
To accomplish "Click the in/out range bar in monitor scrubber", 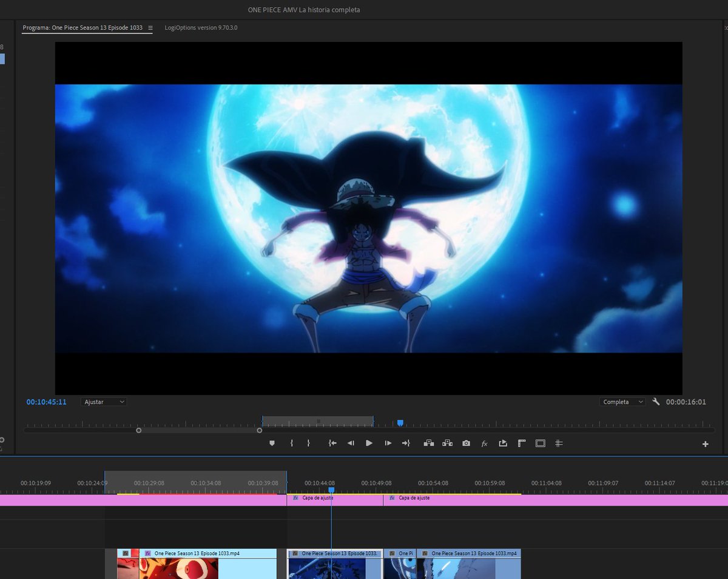I will coord(317,421).
